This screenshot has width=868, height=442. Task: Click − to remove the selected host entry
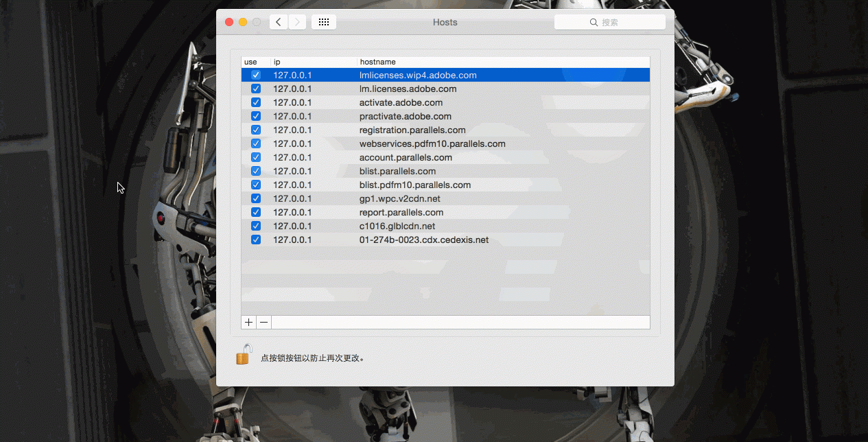pyautogui.click(x=263, y=321)
